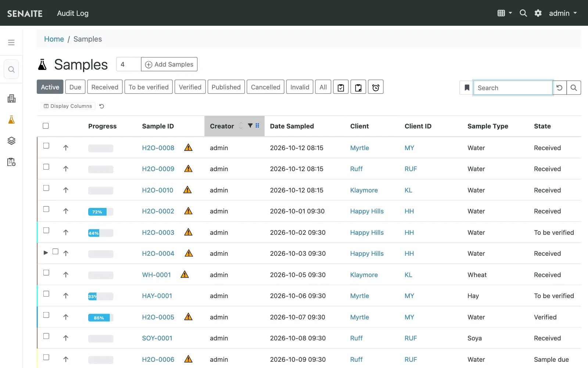Reset columns with the undo icon
Viewport: 588px width, 368px height.
tap(102, 106)
